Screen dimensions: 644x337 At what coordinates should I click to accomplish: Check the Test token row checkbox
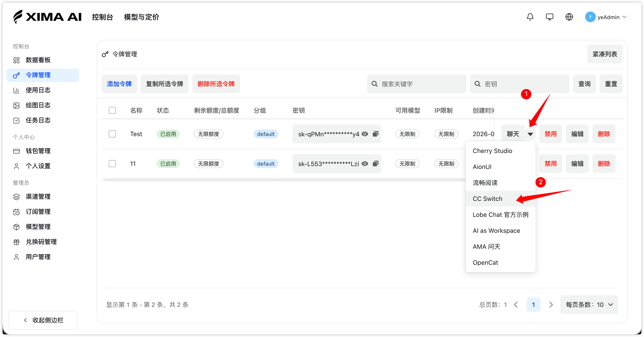pyautogui.click(x=112, y=134)
